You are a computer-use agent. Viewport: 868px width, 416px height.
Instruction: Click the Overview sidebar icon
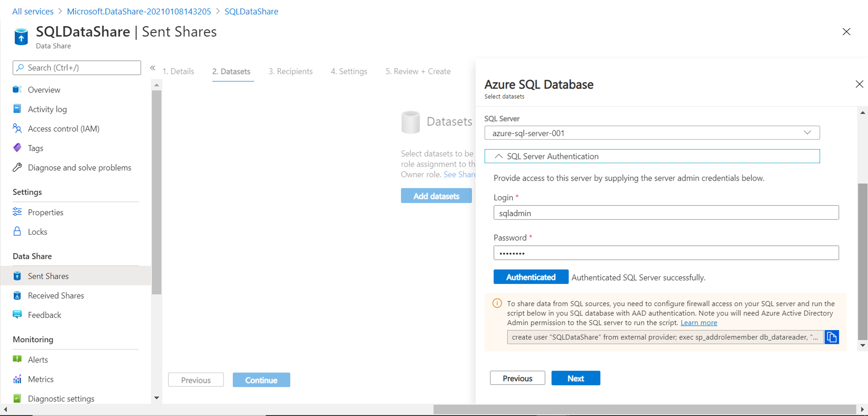17,89
